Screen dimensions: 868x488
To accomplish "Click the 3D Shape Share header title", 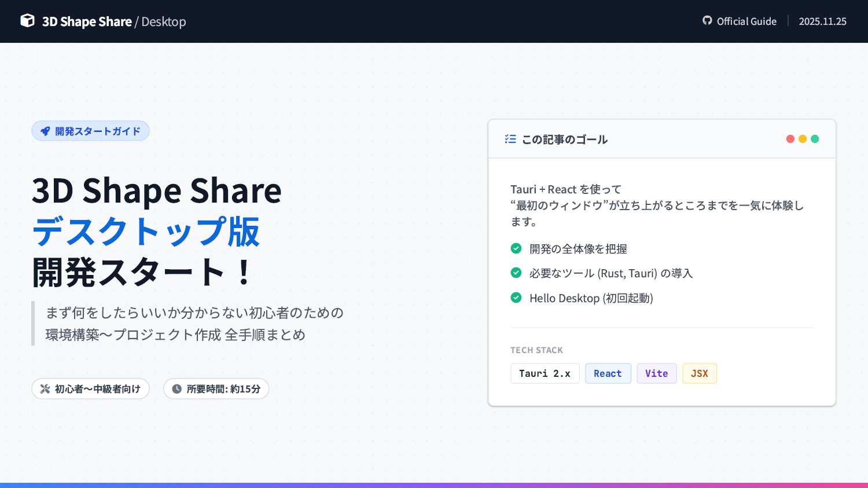I will click(x=87, y=21).
